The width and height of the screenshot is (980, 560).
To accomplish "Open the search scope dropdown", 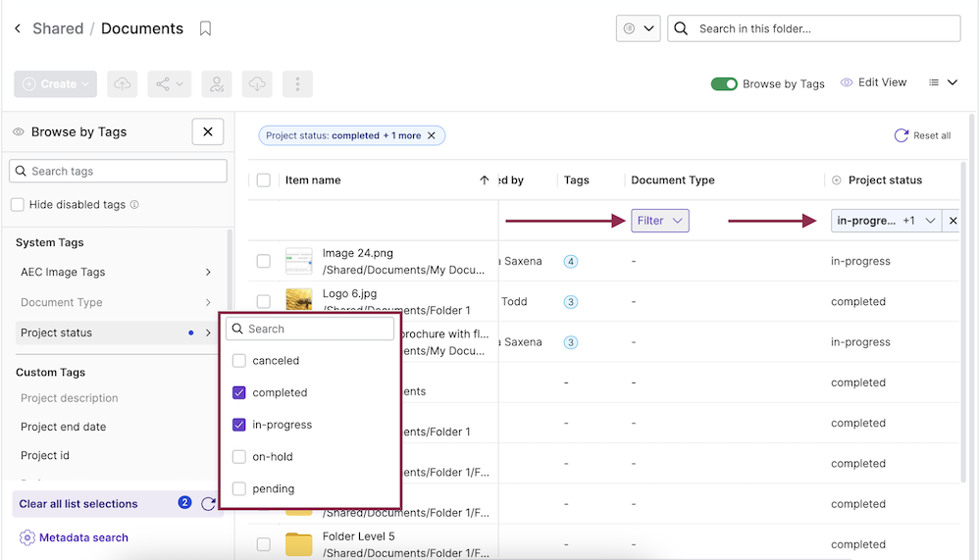I will 638,28.
